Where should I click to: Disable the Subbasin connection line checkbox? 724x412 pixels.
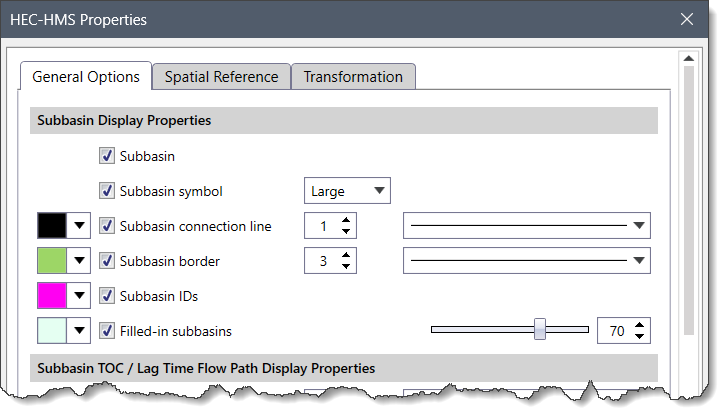[x=107, y=226]
